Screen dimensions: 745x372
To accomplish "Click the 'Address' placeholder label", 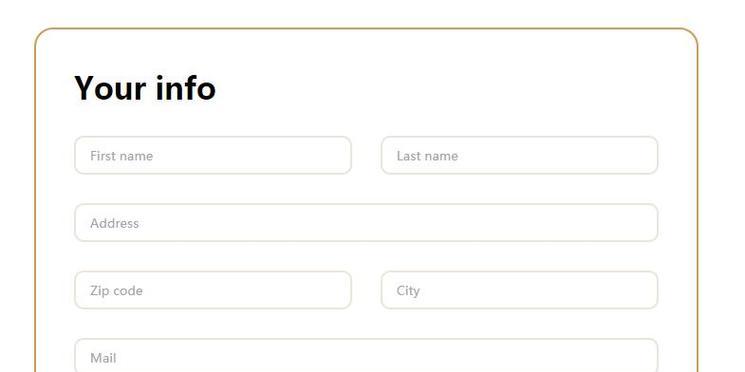I will 115,223.
